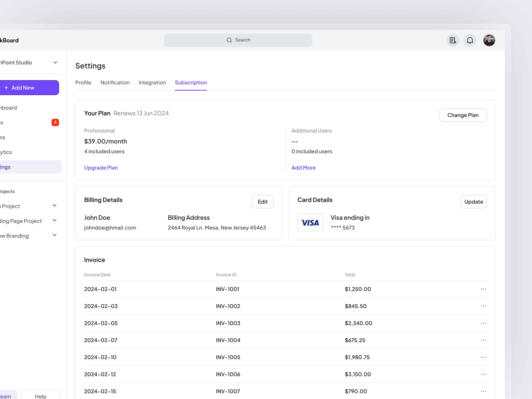Click the Change Plan button

pos(463,115)
